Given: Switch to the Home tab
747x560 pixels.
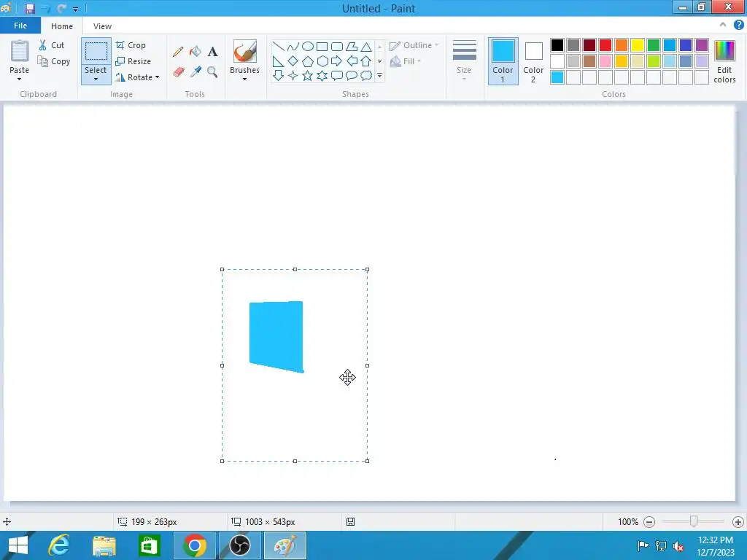Looking at the screenshot, I should [62, 26].
